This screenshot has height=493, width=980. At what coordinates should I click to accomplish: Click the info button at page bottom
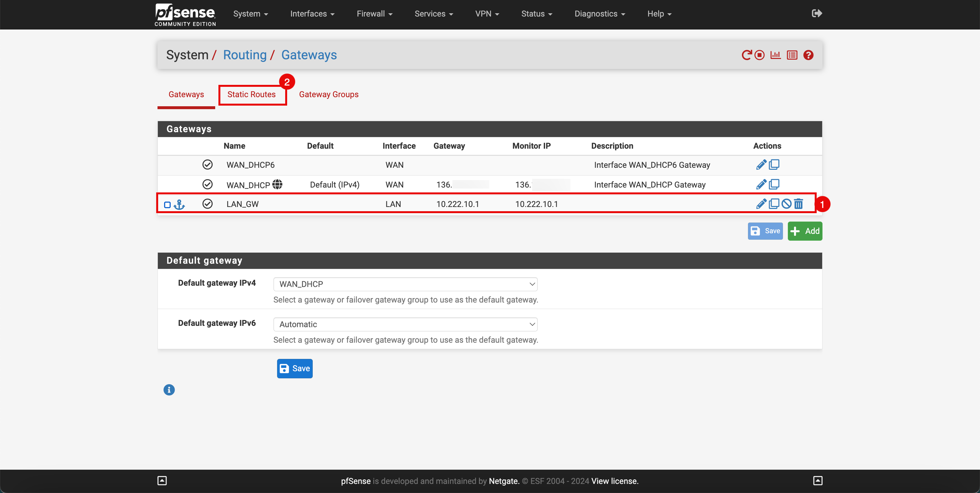169,389
